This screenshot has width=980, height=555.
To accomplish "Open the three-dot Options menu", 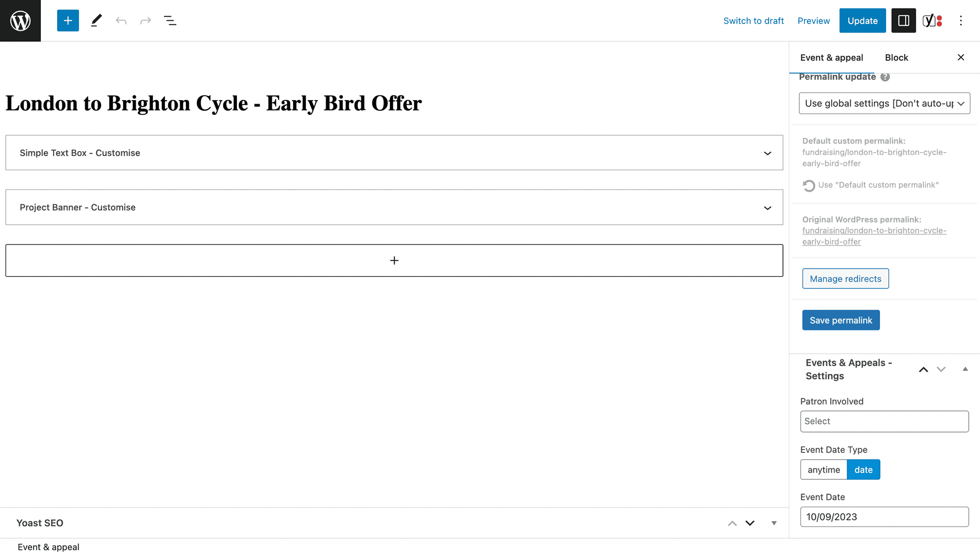I will pos(961,20).
